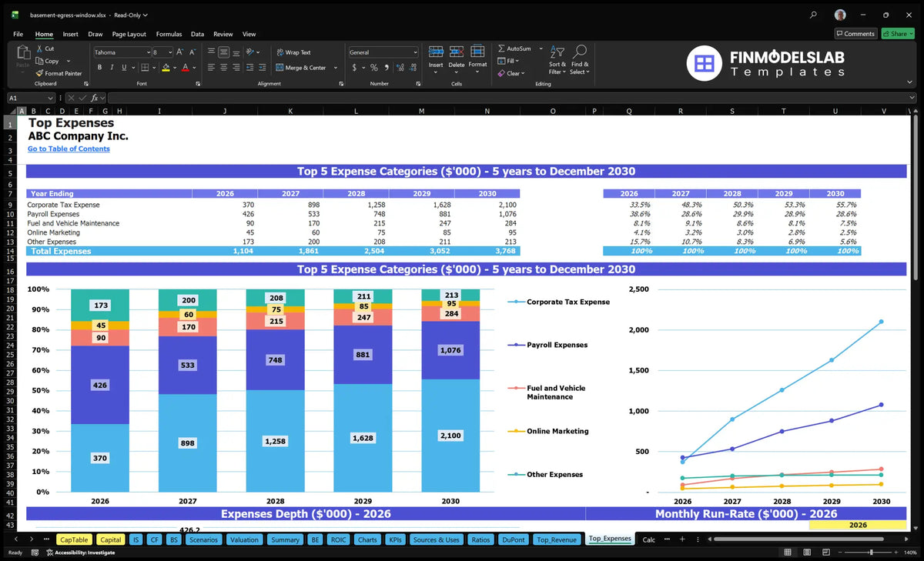
Task: Add a new sheet with plus button
Action: [x=682, y=539]
